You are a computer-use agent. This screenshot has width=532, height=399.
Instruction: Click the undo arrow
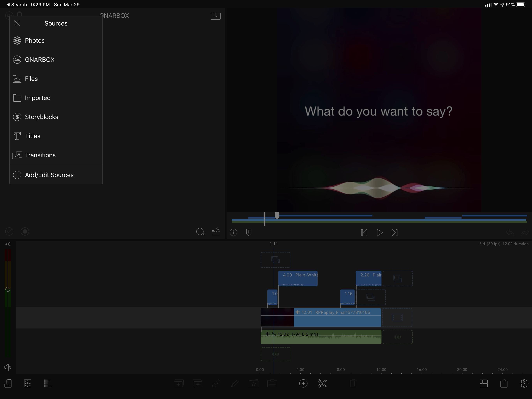pyautogui.click(x=510, y=233)
